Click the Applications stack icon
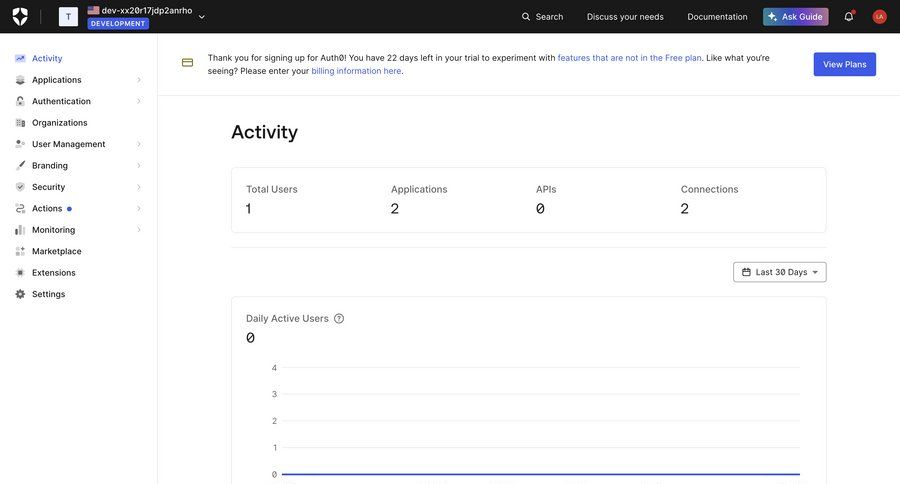Screen dimensions: 900x484 [20, 80]
